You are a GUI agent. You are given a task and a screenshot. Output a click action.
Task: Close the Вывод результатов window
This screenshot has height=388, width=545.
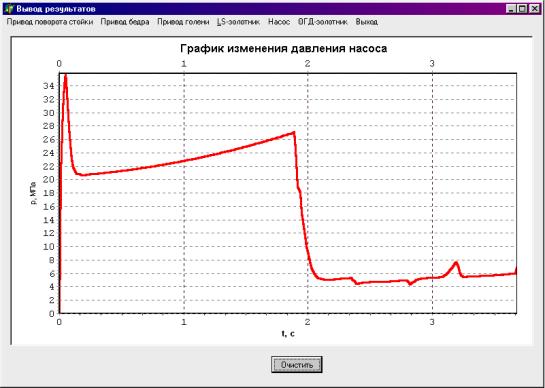[x=534, y=9]
